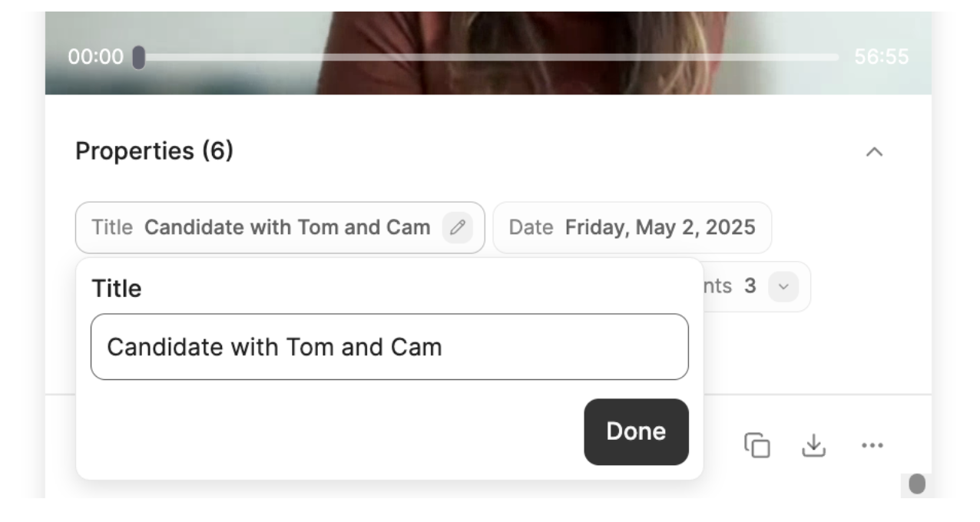Click the download icon to save the recording
Screen dimensions: 980x522
(x=813, y=444)
